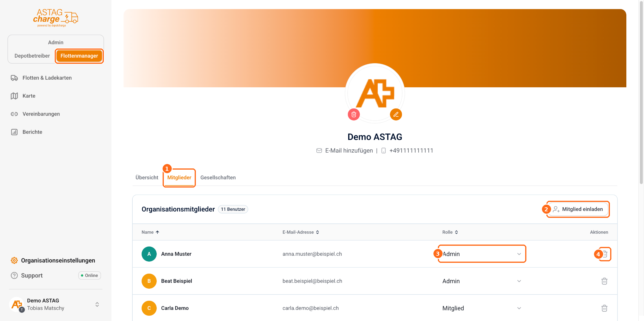The width and height of the screenshot is (644, 321).
Task: Click the email anna.muster@beispiel.ch
Action: pos(312,254)
